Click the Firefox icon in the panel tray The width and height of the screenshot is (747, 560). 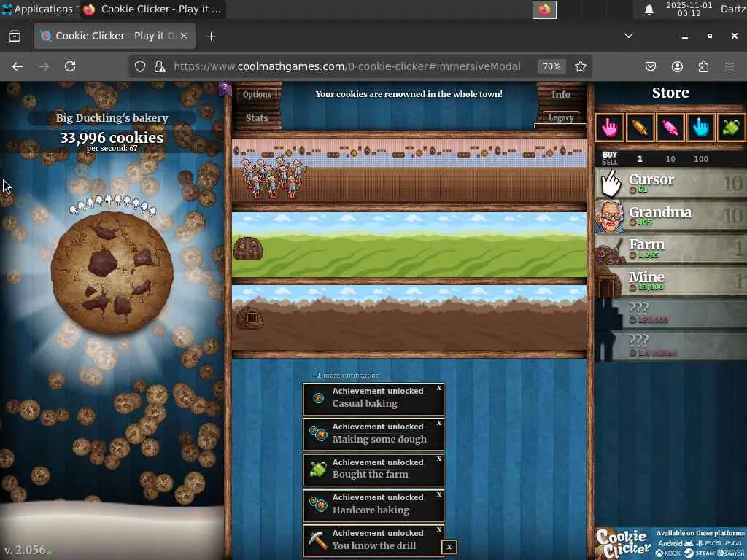(544, 9)
